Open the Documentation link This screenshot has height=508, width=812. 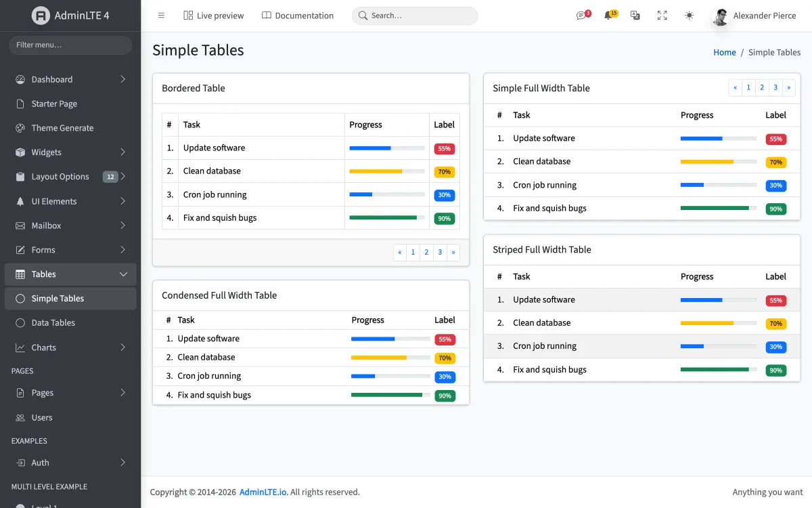[x=298, y=16]
